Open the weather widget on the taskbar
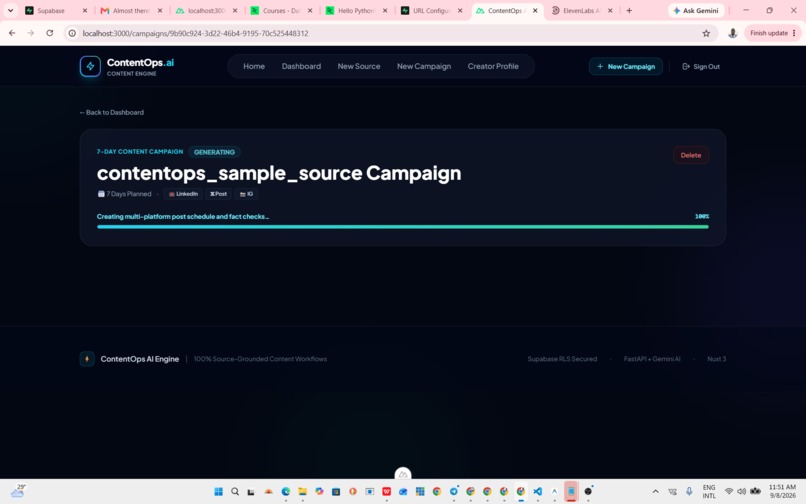Viewport: 806px width, 504px height. pos(18,491)
